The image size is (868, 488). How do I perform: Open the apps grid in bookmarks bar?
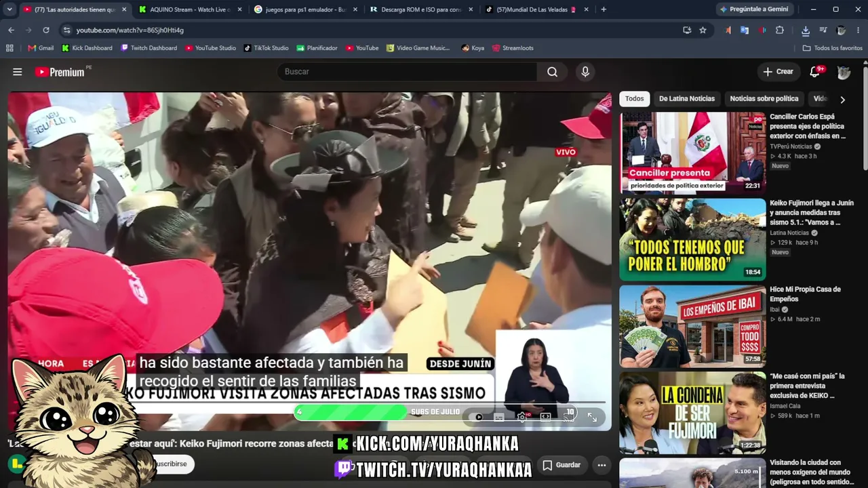click(x=9, y=48)
